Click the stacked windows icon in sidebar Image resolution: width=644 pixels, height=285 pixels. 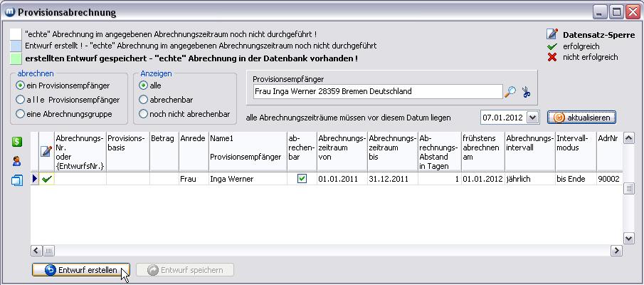click(x=16, y=180)
